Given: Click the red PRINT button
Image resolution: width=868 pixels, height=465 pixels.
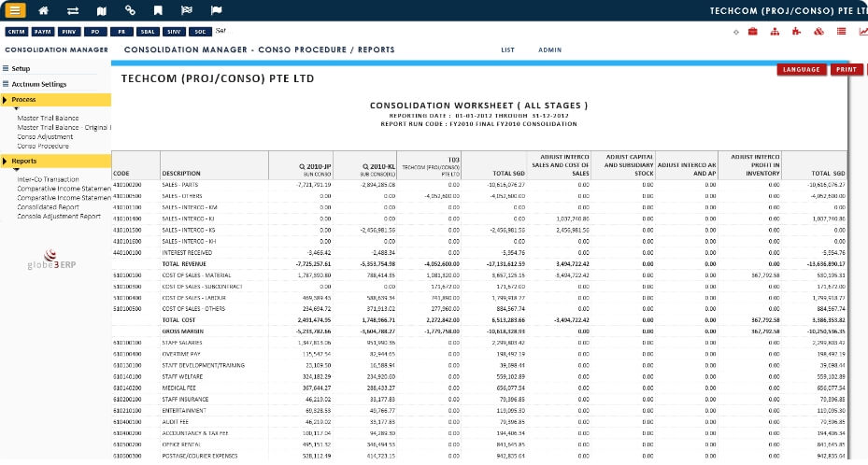Looking at the screenshot, I should 847,70.
